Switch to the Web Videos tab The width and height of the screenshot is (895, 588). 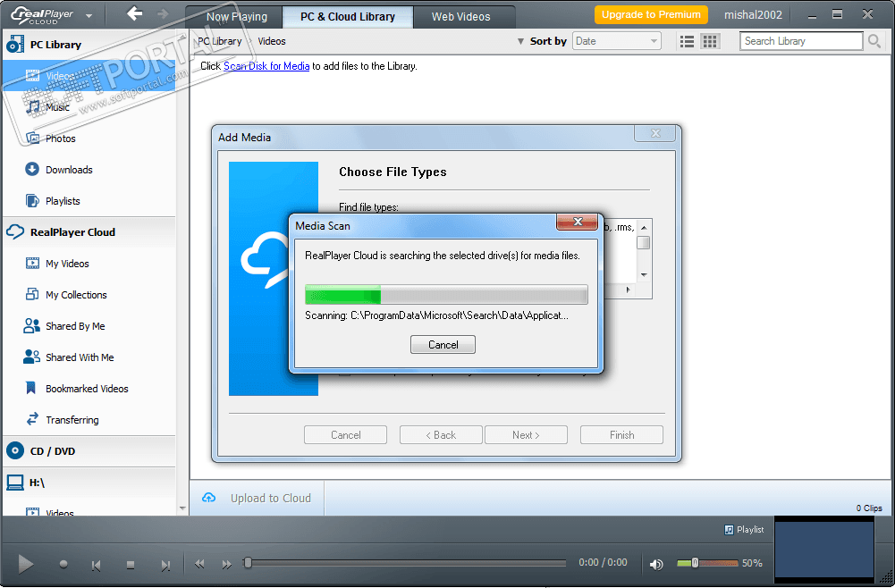click(x=460, y=17)
